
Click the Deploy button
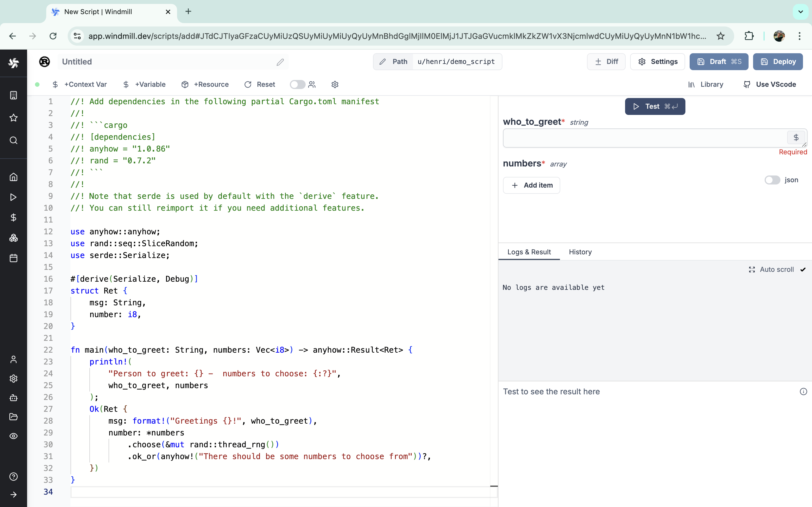click(x=778, y=61)
